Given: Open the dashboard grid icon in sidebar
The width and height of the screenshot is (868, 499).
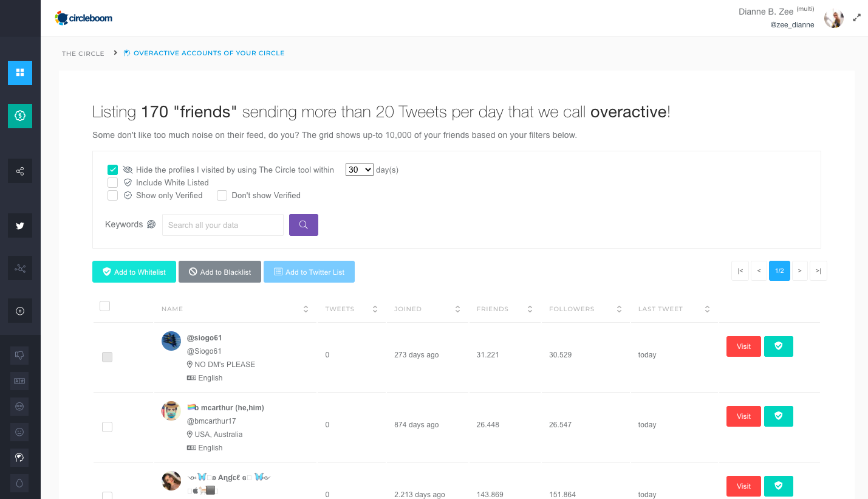Looking at the screenshot, I should [20, 73].
